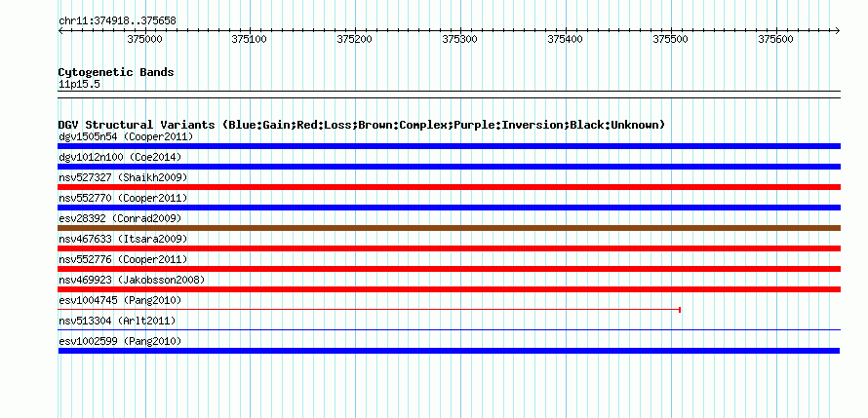Click the red loss bar under nsv527327
868x418 pixels.
click(x=449, y=187)
